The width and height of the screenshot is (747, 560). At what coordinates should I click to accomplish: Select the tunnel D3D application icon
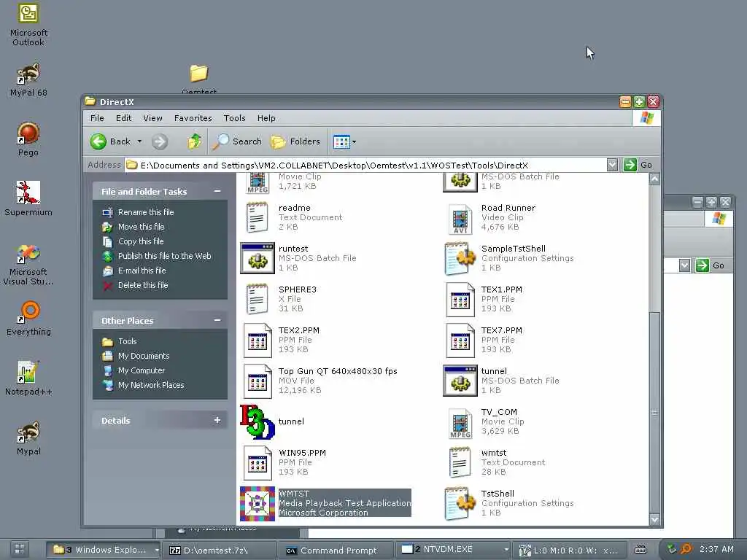point(272,421)
